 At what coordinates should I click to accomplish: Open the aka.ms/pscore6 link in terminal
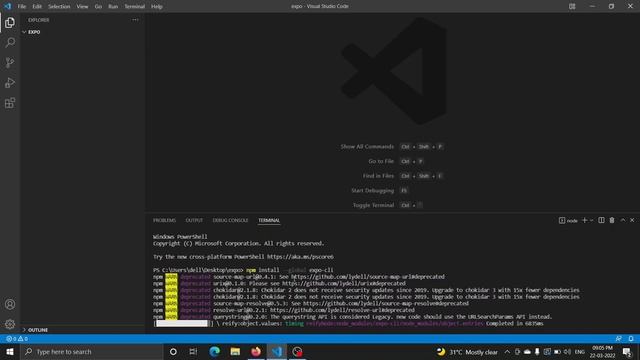[x=300, y=257]
